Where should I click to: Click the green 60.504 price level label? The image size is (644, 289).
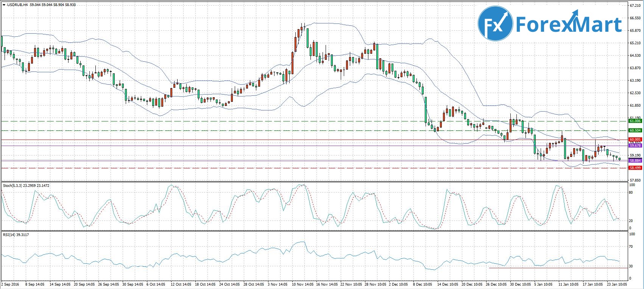click(635, 130)
